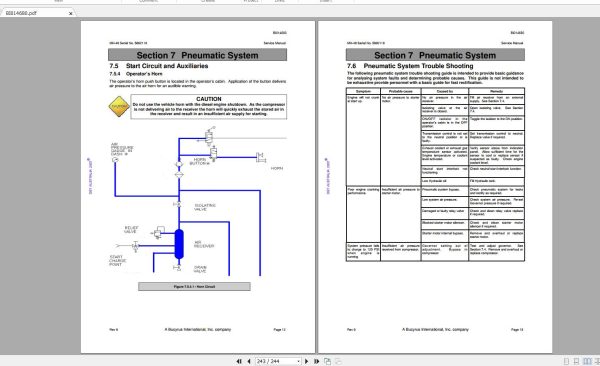Click the 'Symptom' table column header
This screenshot has width=600, height=366.
click(x=363, y=92)
